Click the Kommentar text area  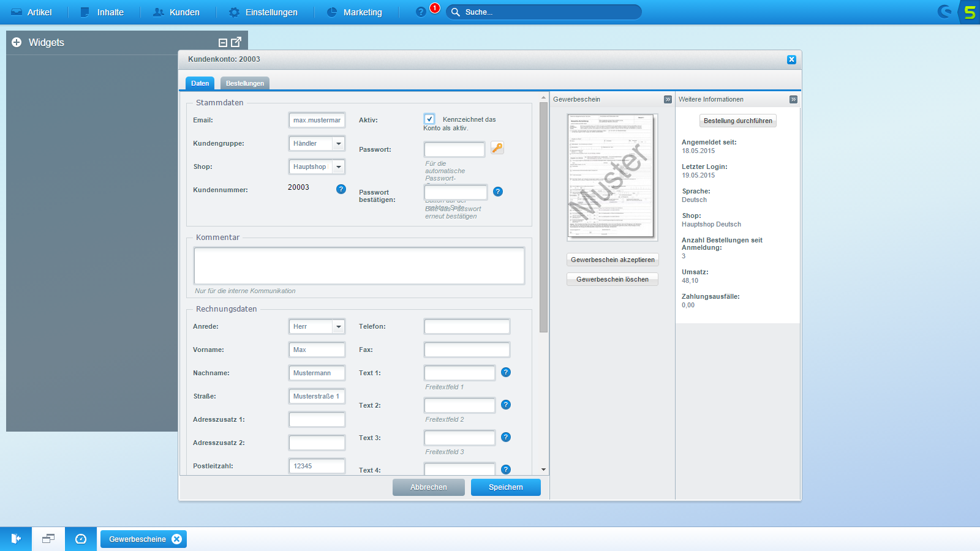point(359,266)
